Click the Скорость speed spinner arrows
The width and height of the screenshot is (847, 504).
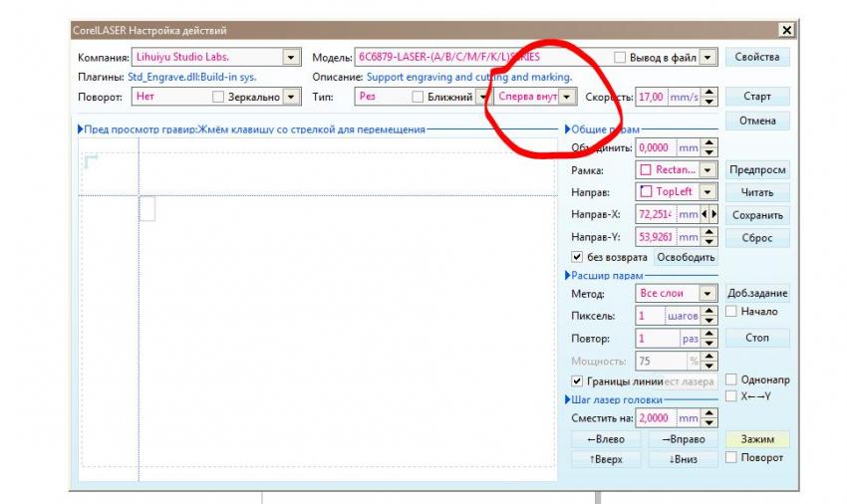pos(709,97)
